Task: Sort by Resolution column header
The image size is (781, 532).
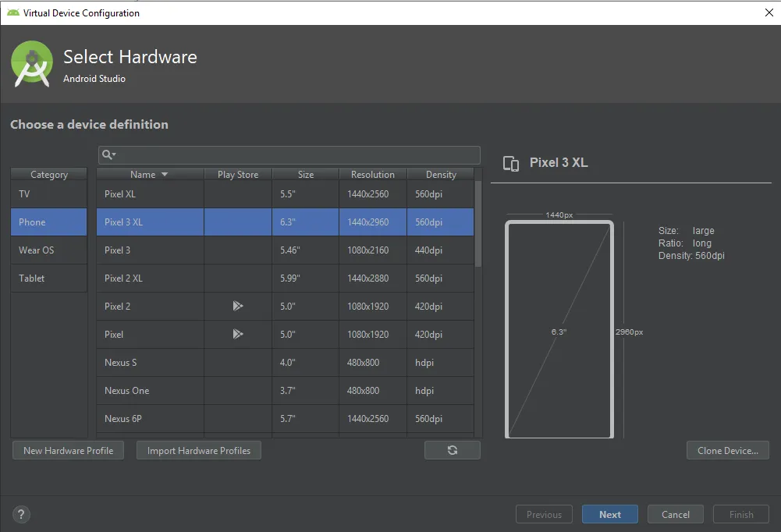Action: coord(373,175)
